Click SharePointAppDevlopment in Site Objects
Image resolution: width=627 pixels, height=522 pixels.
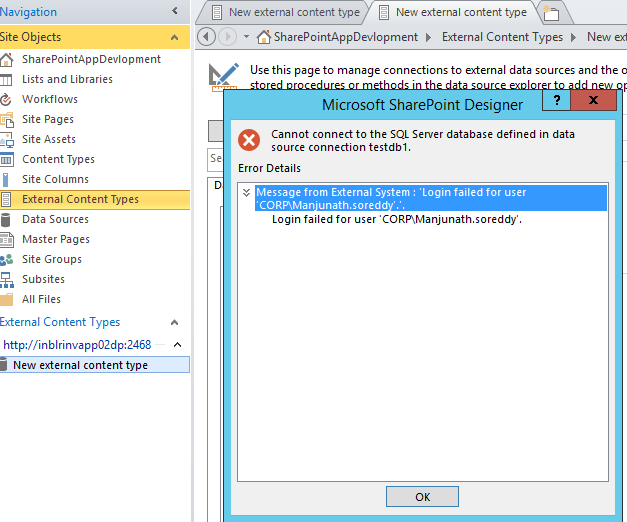91,59
